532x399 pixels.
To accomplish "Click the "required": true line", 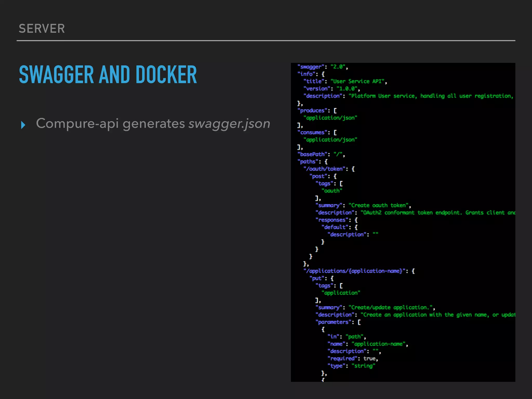I will 353,358.
